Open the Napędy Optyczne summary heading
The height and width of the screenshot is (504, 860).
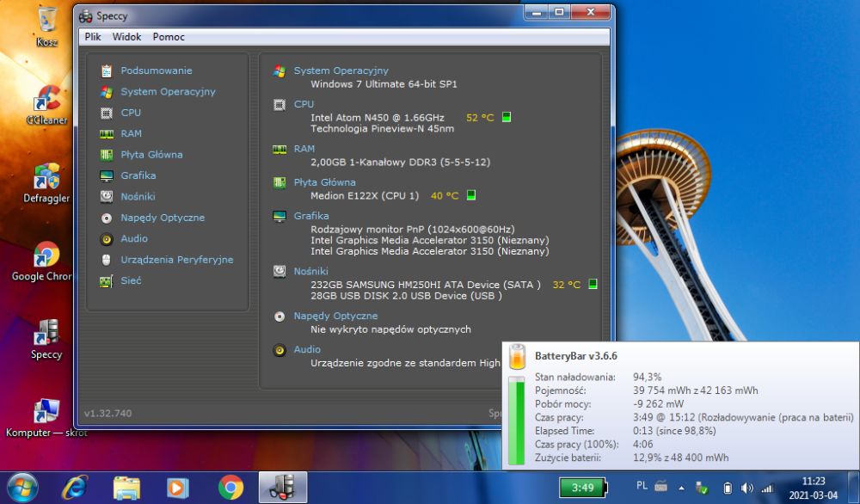(335, 316)
